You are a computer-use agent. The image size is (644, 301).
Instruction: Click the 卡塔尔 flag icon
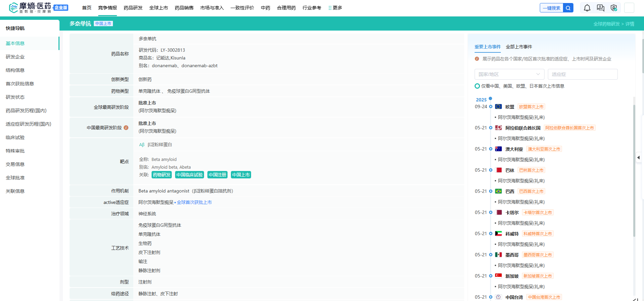(498, 212)
